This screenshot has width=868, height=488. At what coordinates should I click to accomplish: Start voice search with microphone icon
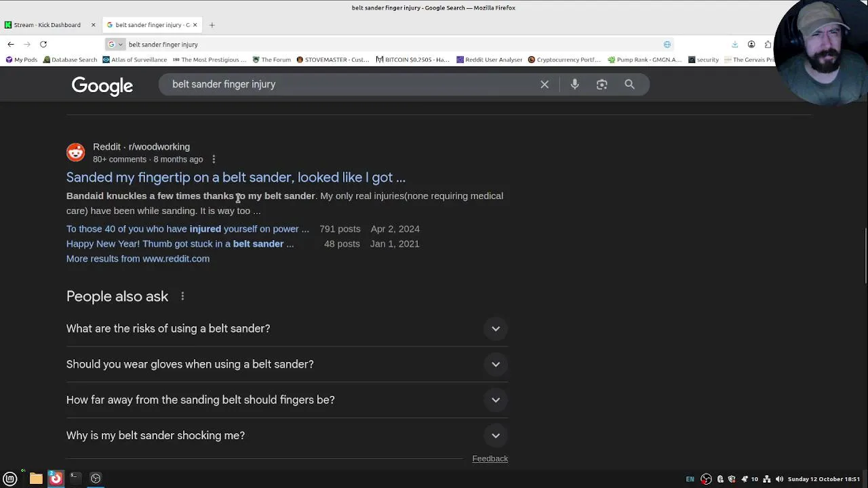tap(574, 84)
